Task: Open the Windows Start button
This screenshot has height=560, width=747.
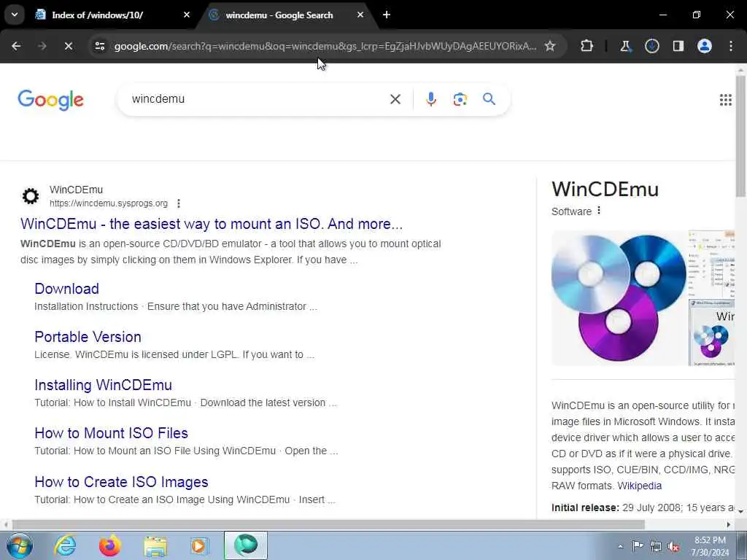Action: (20, 545)
